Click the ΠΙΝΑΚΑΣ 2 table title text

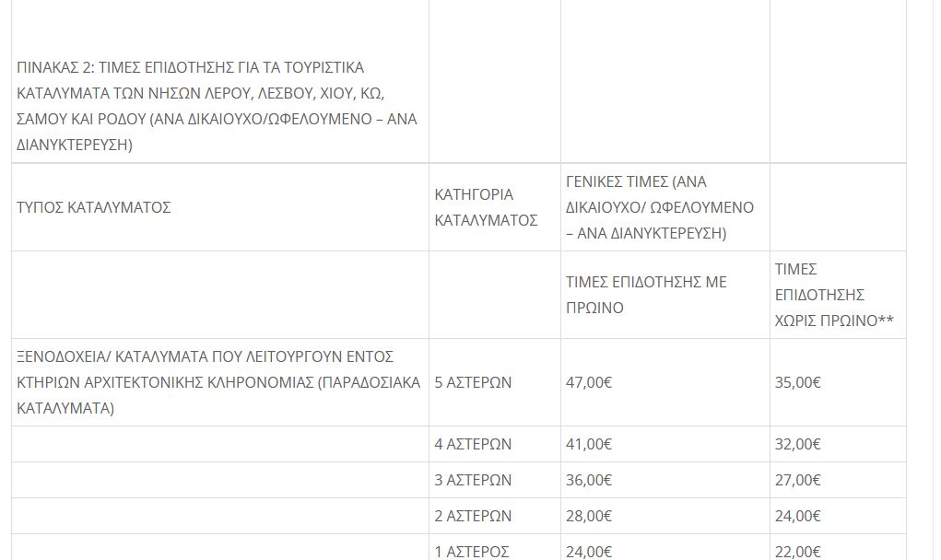coord(218,106)
